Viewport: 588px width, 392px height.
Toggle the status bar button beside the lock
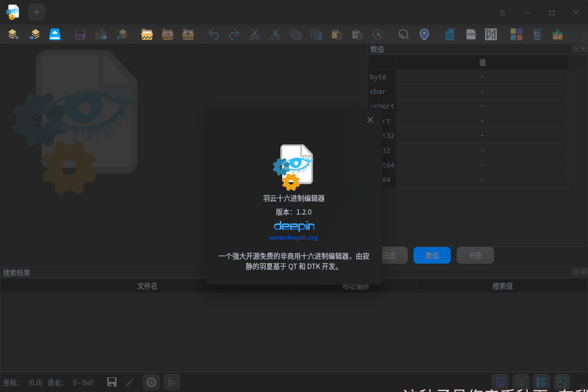pyautogui.click(x=172, y=382)
